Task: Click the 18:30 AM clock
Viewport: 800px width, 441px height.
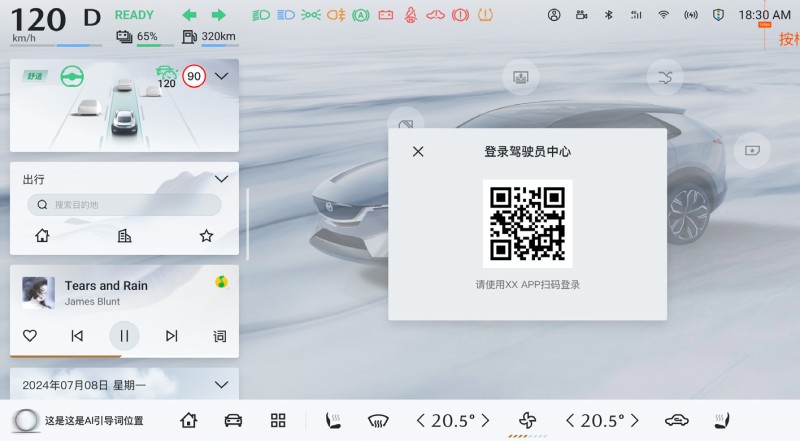Action: 764,15
